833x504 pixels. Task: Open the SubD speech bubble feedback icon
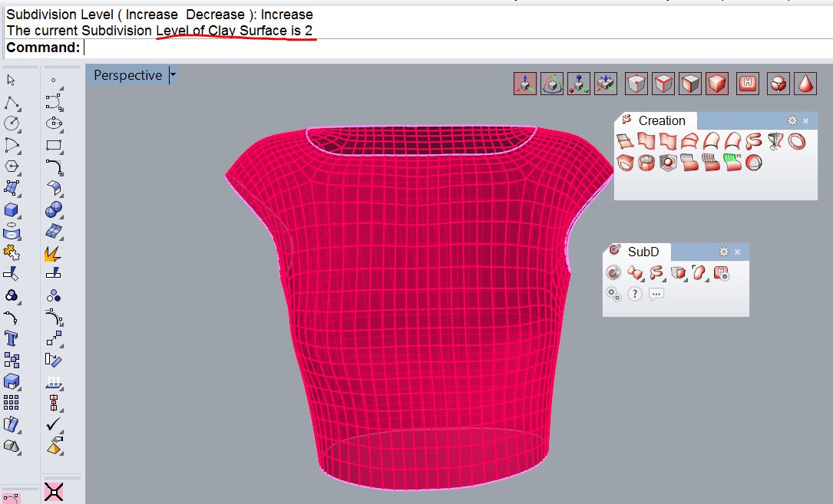pyautogui.click(x=656, y=294)
